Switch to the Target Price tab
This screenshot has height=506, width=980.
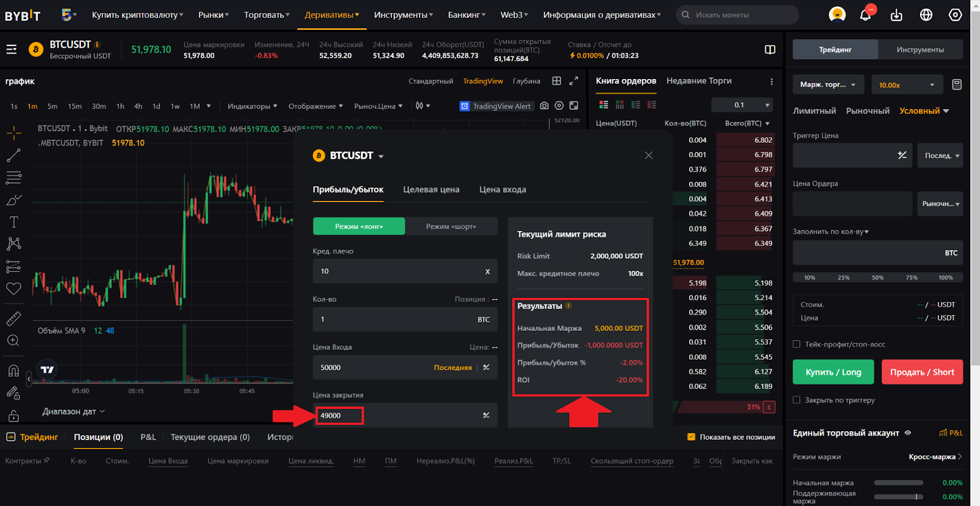[431, 189]
